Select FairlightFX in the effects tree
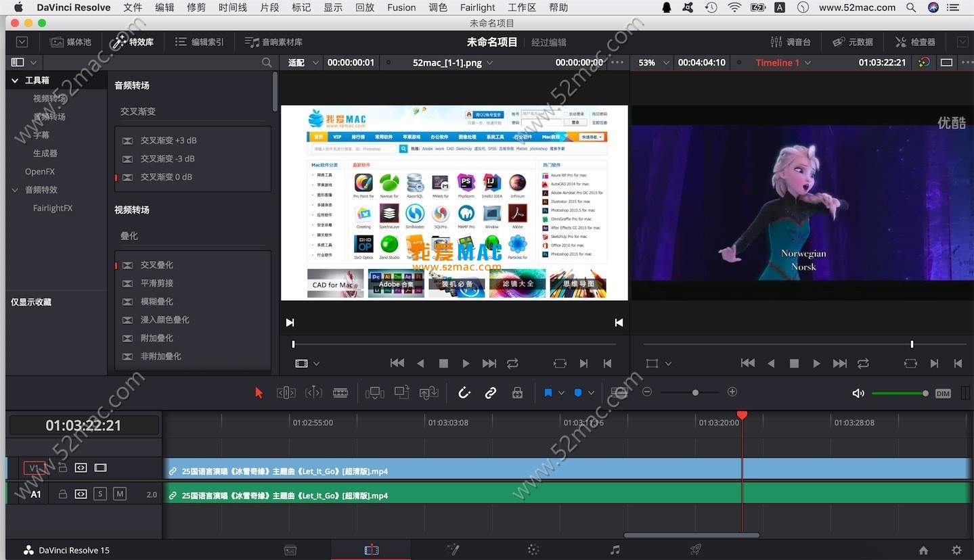Screen dimensions: 974x560 [x=53, y=208]
